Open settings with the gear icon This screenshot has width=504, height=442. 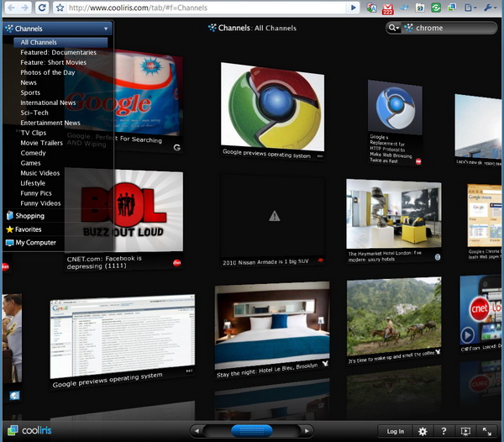423,431
